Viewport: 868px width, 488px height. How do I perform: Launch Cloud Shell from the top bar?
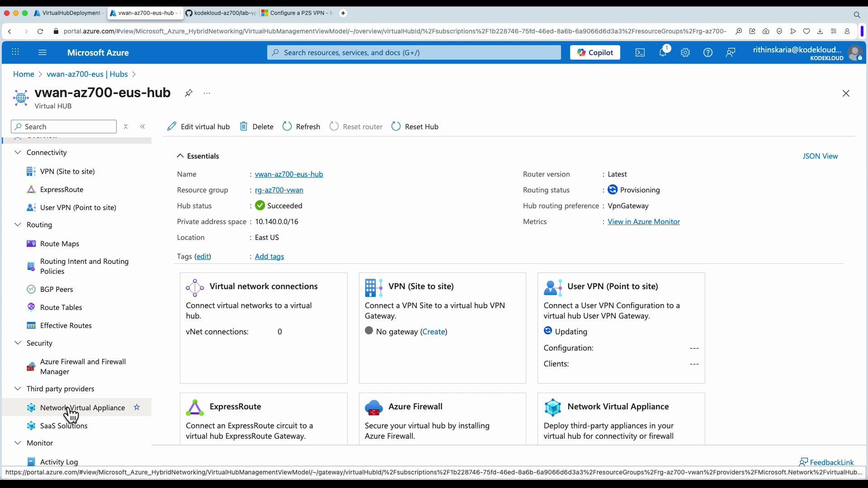pyautogui.click(x=640, y=52)
